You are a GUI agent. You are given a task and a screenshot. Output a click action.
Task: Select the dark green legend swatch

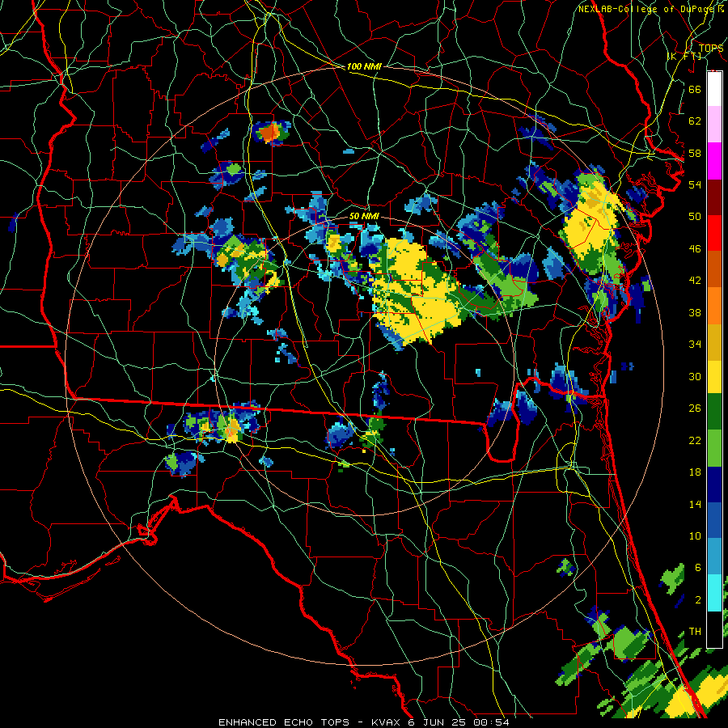[x=714, y=412]
